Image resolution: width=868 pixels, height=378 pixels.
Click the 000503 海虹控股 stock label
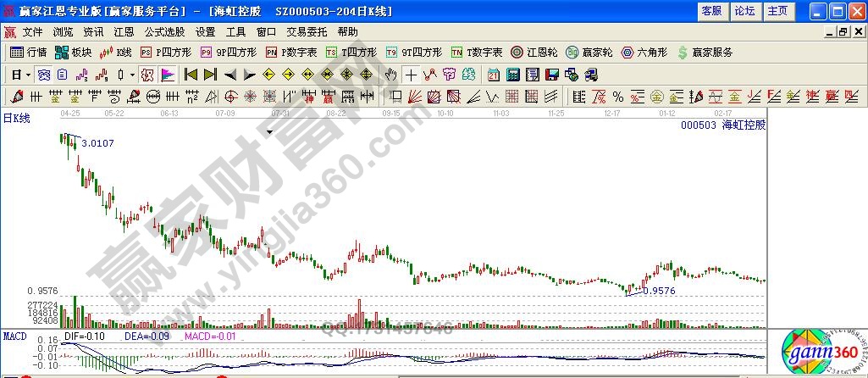click(x=722, y=125)
